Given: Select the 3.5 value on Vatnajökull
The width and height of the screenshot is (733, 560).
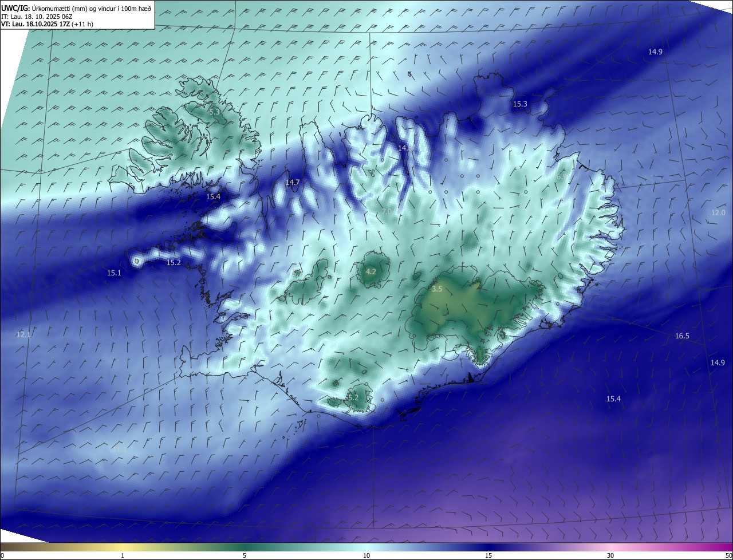Looking at the screenshot, I should tap(437, 289).
